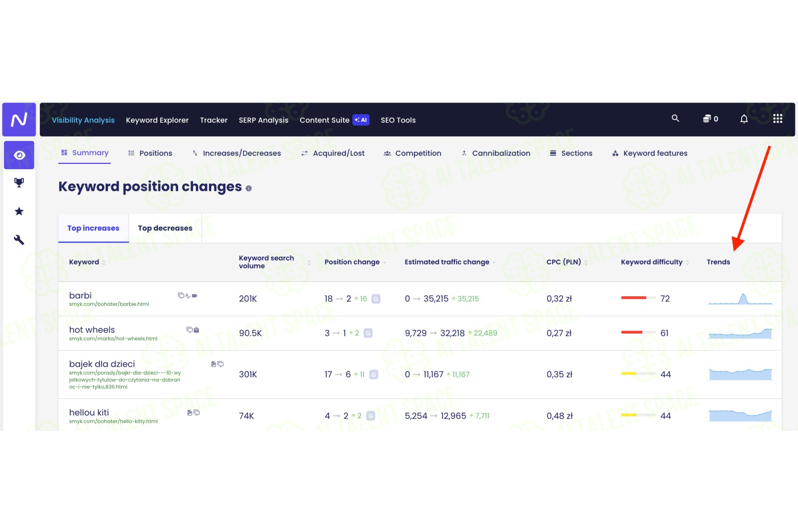The width and height of the screenshot is (798, 532).
Task: Open Content Suite menu
Action: 324,120
